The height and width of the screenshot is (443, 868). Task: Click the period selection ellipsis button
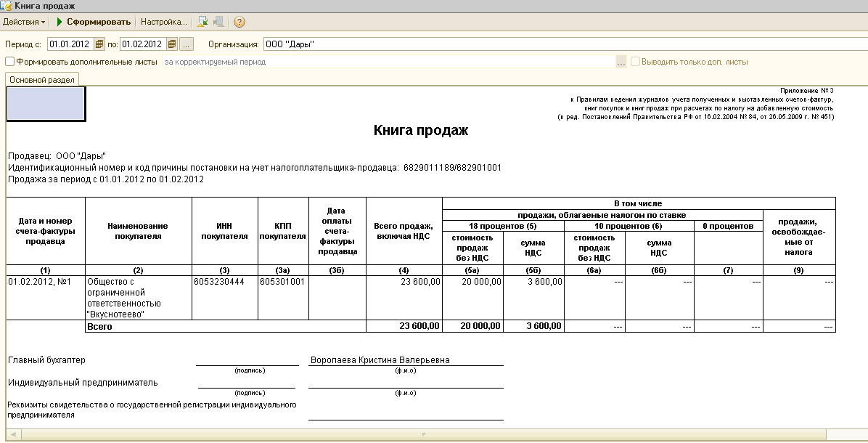(187, 44)
